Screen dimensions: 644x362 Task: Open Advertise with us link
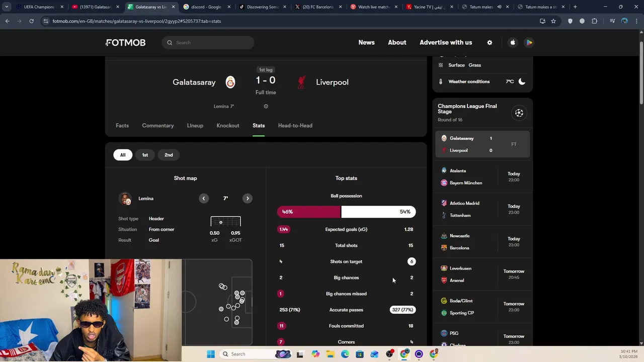(446, 43)
